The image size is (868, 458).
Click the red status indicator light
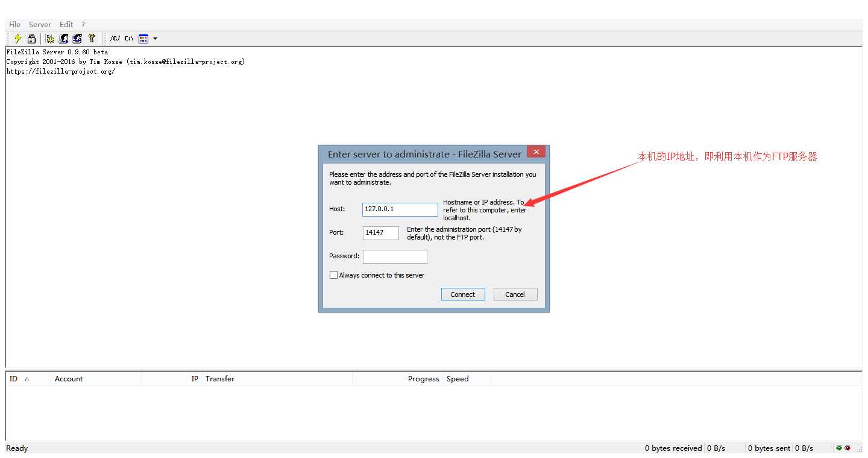(848, 448)
